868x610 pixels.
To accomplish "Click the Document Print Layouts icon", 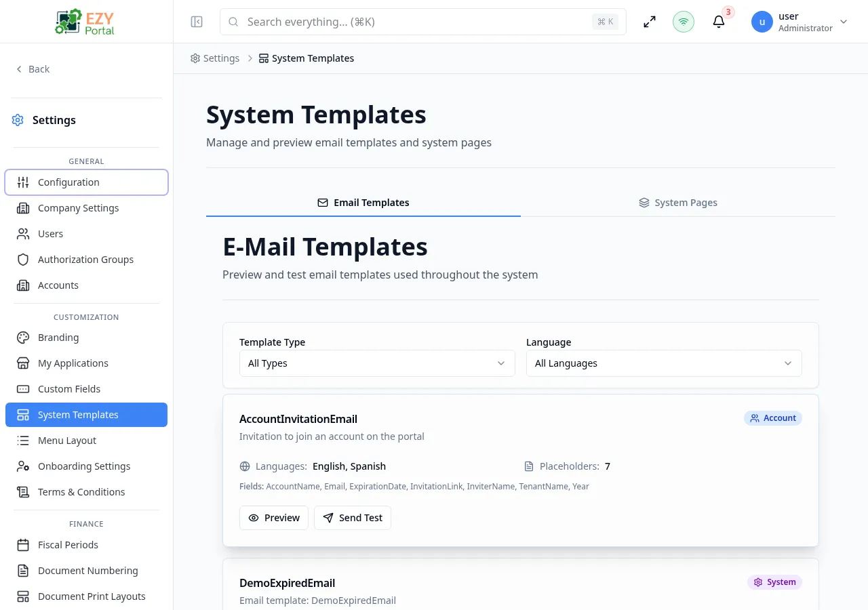I will [x=23, y=596].
